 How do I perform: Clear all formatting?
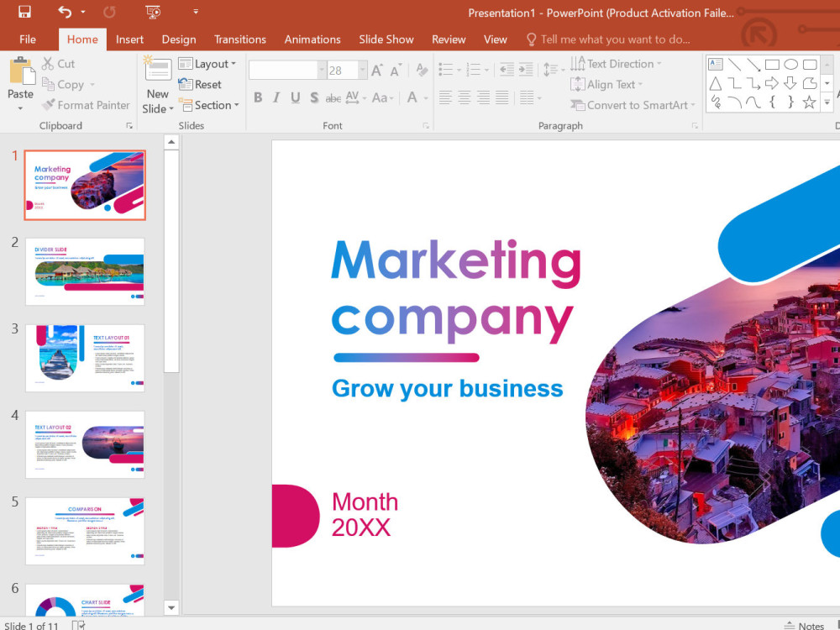[423, 71]
